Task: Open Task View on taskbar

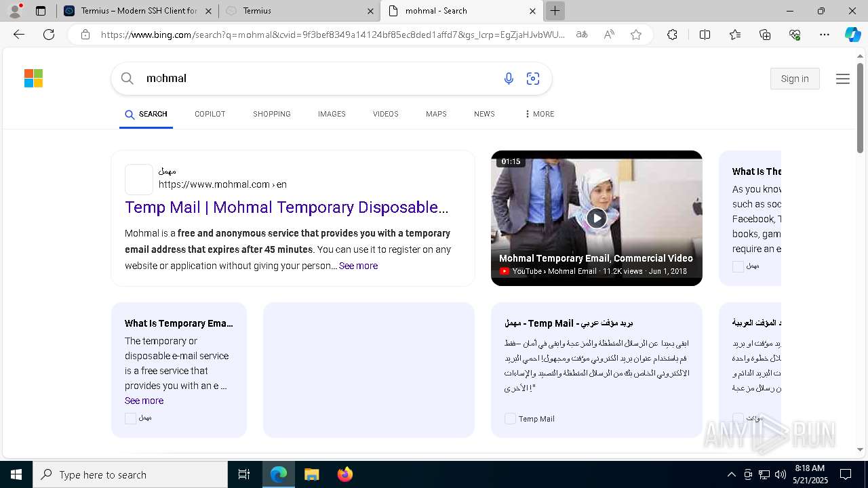Action: click(x=244, y=474)
